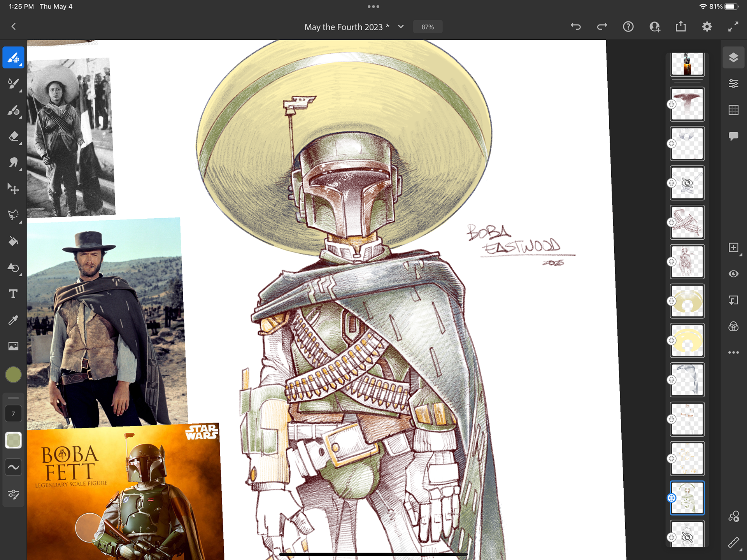Screen dimensions: 747x560
Task: Select the reference images layer thumbnail
Action: (687, 64)
